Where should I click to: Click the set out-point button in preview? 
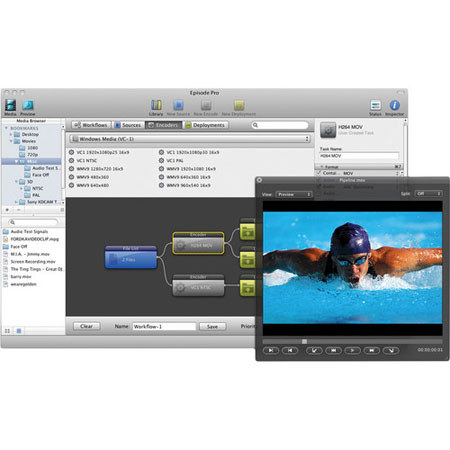(x=391, y=350)
